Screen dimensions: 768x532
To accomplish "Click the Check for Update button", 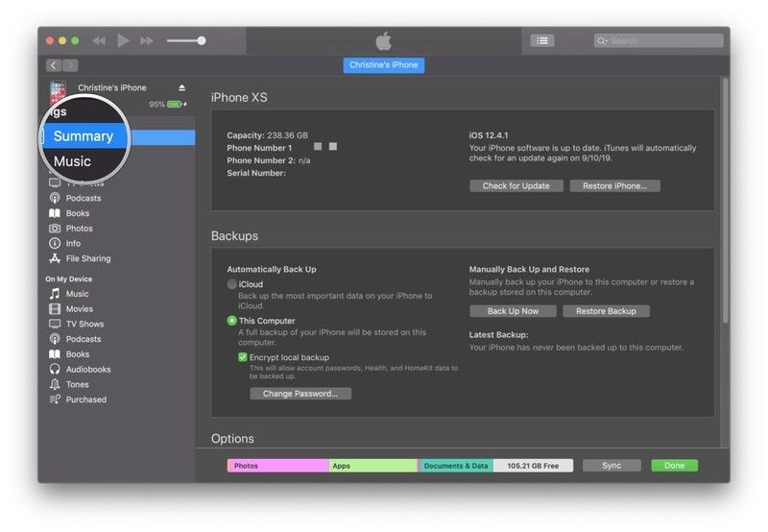I will tap(516, 185).
